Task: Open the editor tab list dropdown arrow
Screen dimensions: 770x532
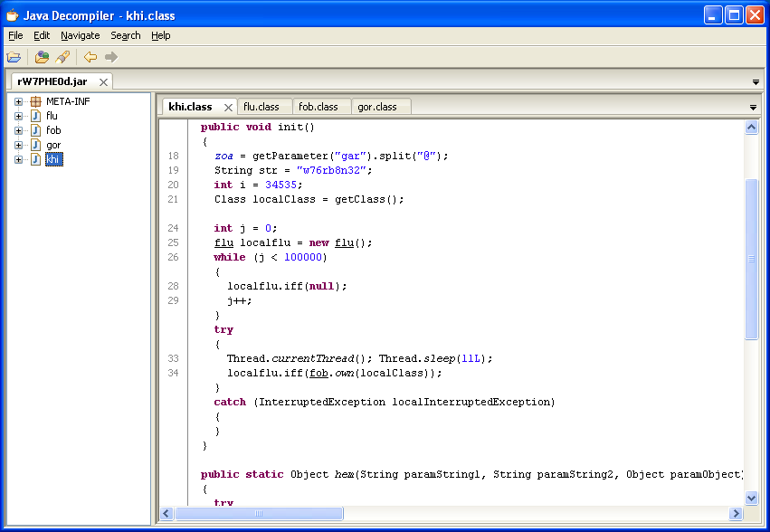Action: (x=753, y=108)
